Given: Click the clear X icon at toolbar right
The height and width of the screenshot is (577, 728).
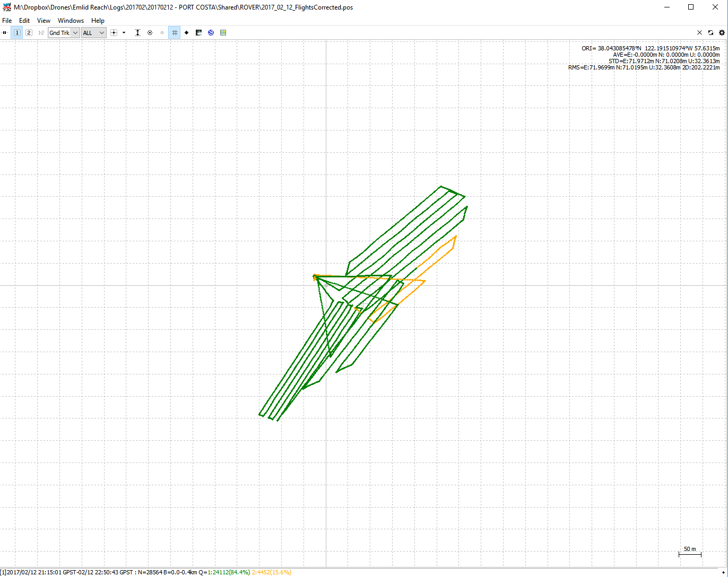Looking at the screenshot, I should pyautogui.click(x=699, y=33).
